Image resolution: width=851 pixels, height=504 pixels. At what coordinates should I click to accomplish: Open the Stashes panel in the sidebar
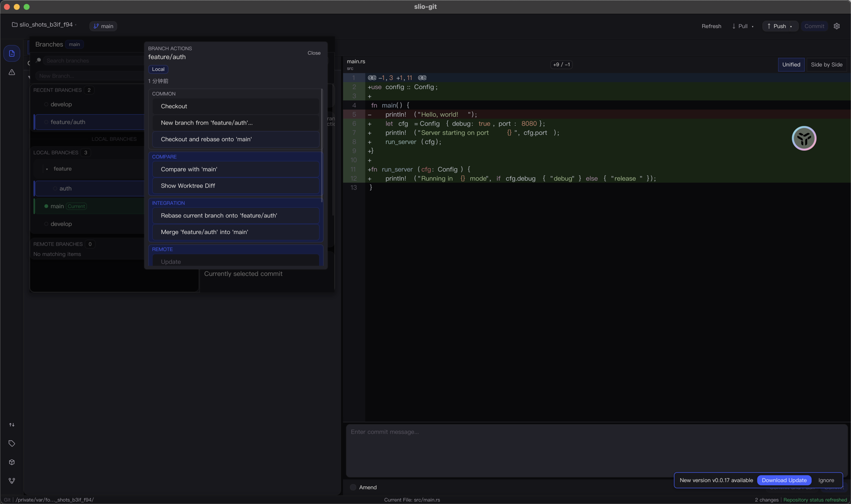[x=11, y=462]
